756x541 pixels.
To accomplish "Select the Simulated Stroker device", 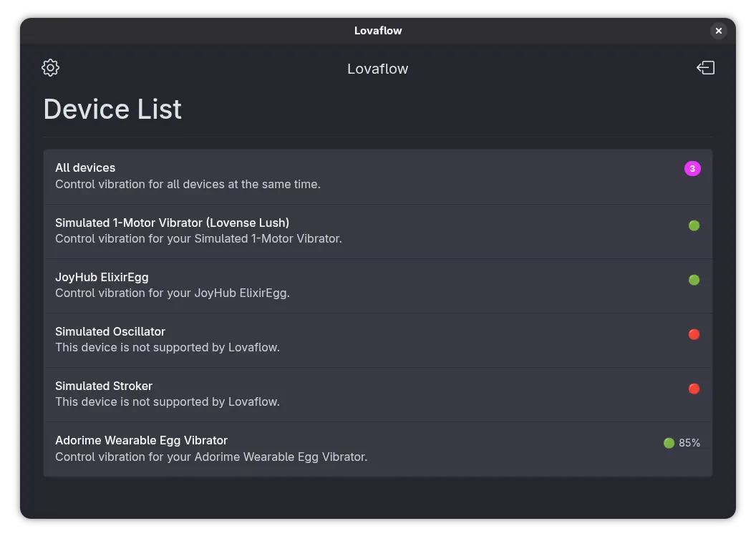I will pyautogui.click(x=377, y=394).
